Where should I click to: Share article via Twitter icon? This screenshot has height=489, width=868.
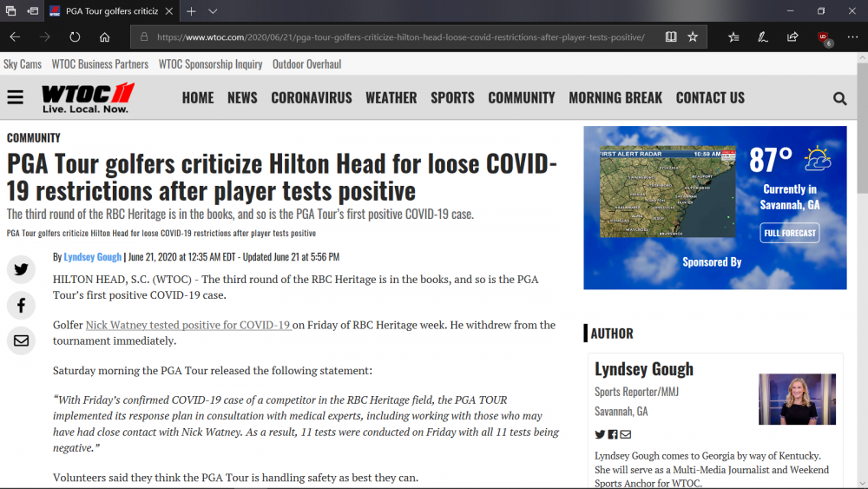tap(21, 270)
